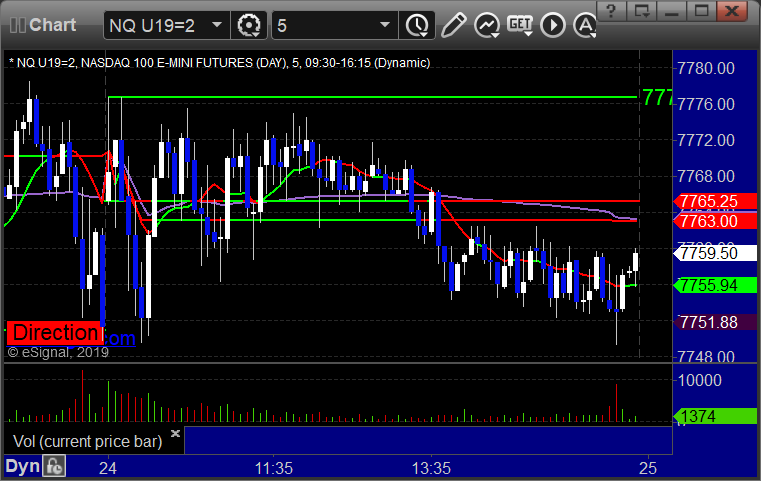Viewport: 761px width, 481px height.
Task: Click the green 7755.94 price marker
Action: coord(715,285)
